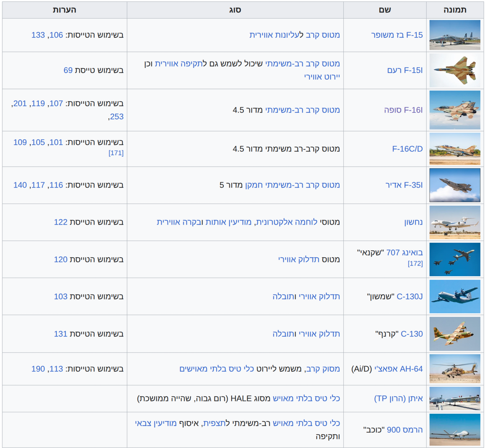
Task: Open squadron 131 link
Action: (61, 334)
